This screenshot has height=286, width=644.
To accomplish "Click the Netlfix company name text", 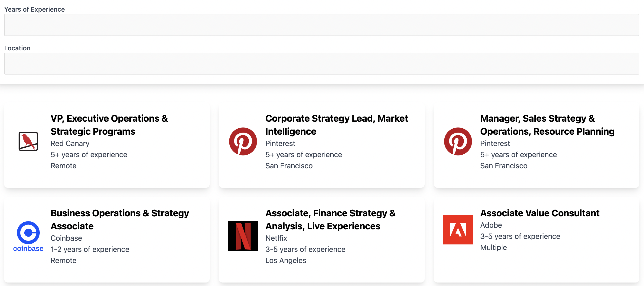I will click(276, 238).
